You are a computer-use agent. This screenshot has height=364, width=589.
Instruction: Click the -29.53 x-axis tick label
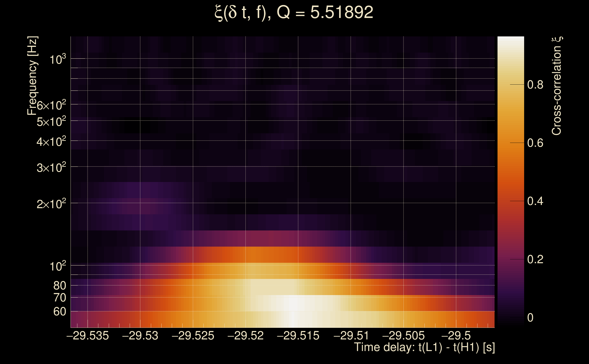[x=140, y=336]
